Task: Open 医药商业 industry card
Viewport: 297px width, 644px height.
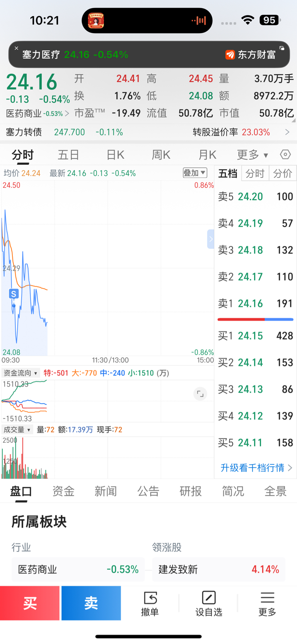Action: 78,569
